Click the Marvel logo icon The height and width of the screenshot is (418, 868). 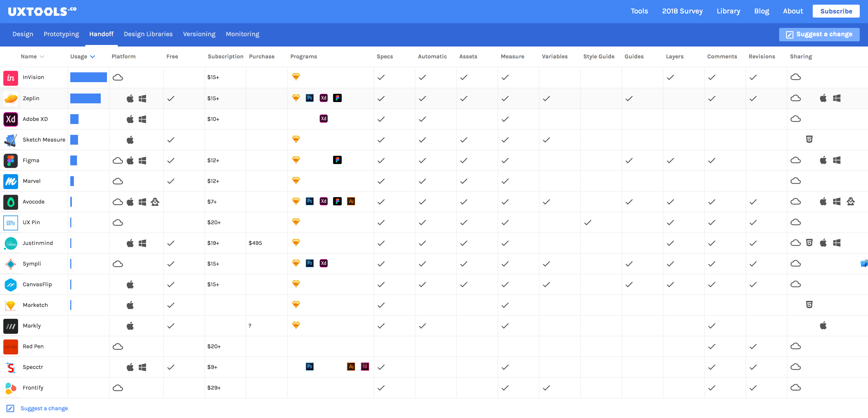pyautogui.click(x=10, y=181)
